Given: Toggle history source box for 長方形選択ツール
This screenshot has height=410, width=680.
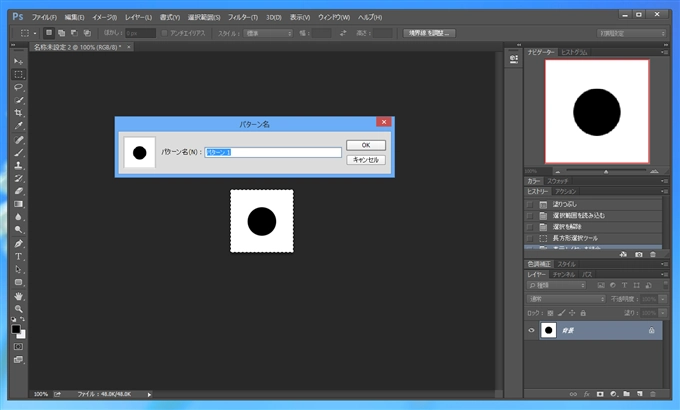Looking at the screenshot, I should click(x=530, y=238).
